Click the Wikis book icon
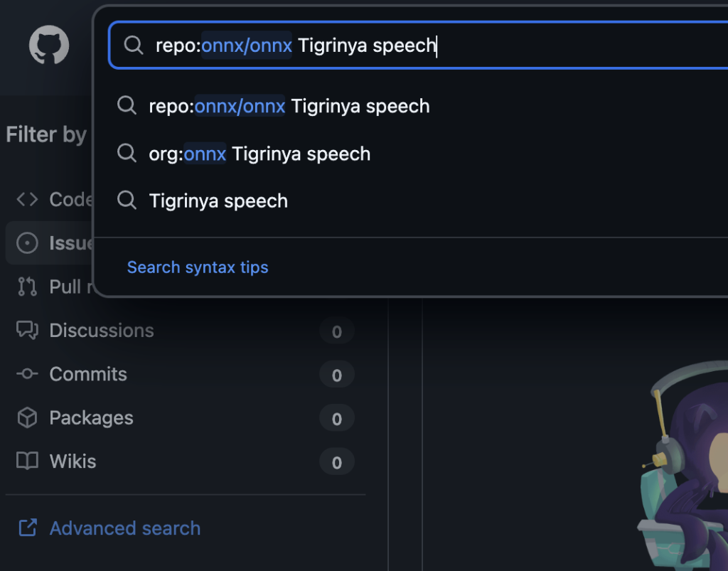The width and height of the screenshot is (728, 571). tap(27, 461)
